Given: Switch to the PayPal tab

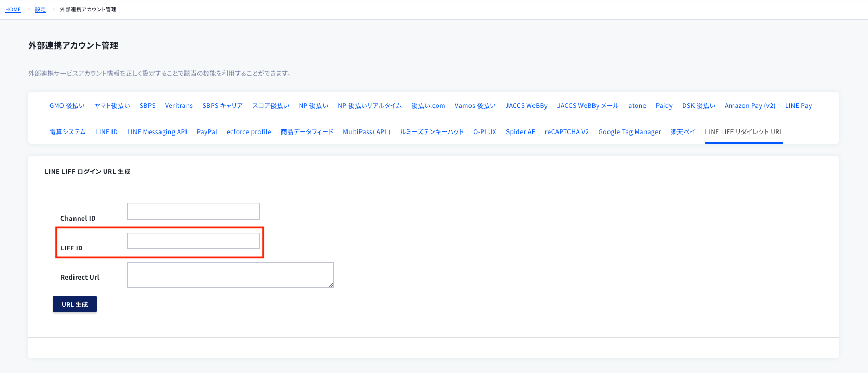Looking at the screenshot, I should click(207, 132).
